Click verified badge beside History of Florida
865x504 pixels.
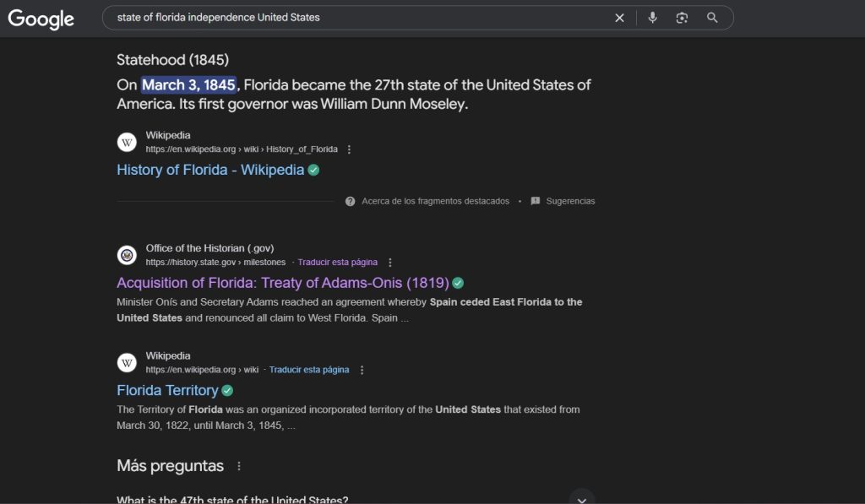[313, 170]
